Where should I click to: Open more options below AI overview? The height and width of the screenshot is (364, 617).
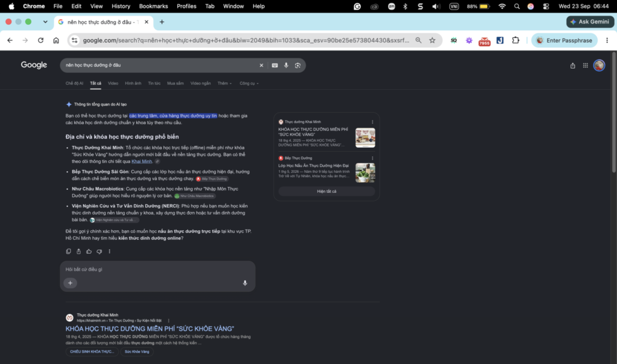(x=110, y=251)
